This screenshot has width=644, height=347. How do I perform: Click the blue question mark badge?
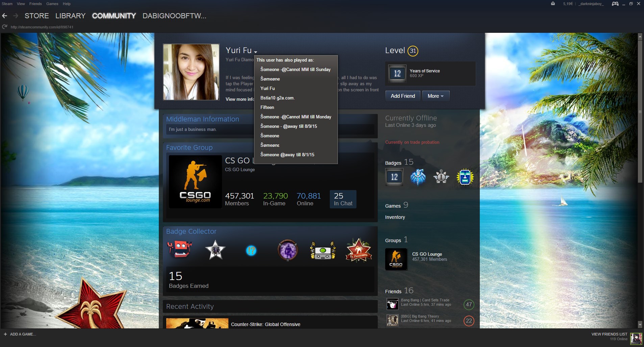pos(251,251)
